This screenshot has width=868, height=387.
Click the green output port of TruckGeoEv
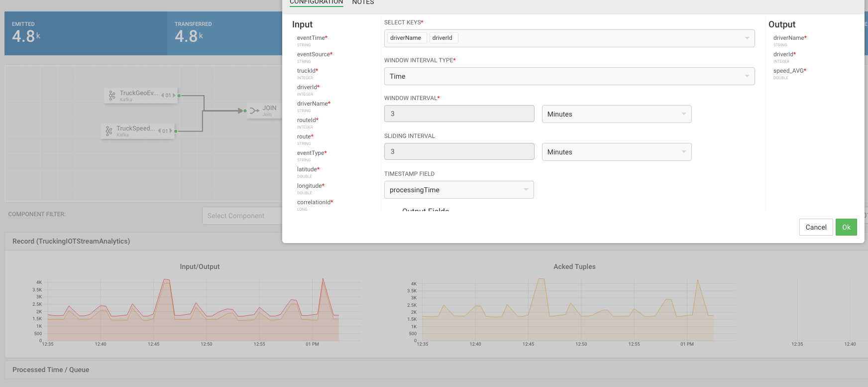tap(179, 96)
